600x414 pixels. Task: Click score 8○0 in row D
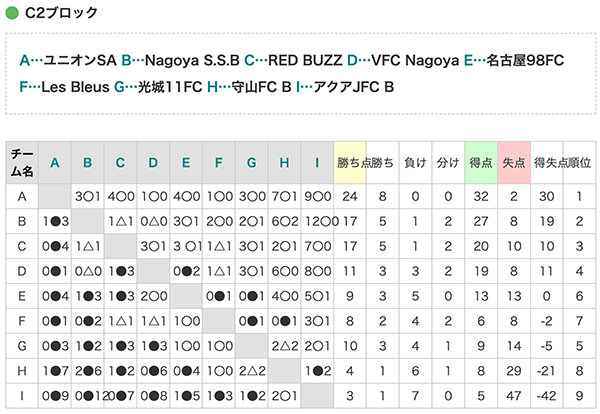317,271
